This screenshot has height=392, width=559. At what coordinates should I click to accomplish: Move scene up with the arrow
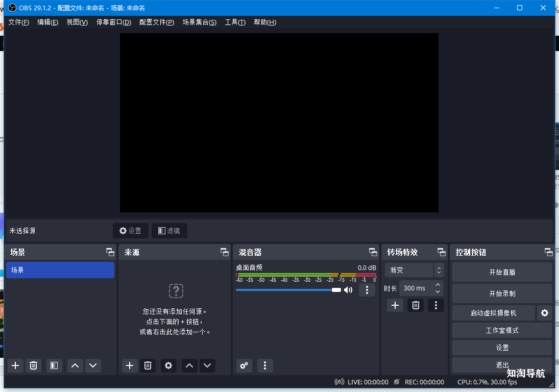[75, 365]
